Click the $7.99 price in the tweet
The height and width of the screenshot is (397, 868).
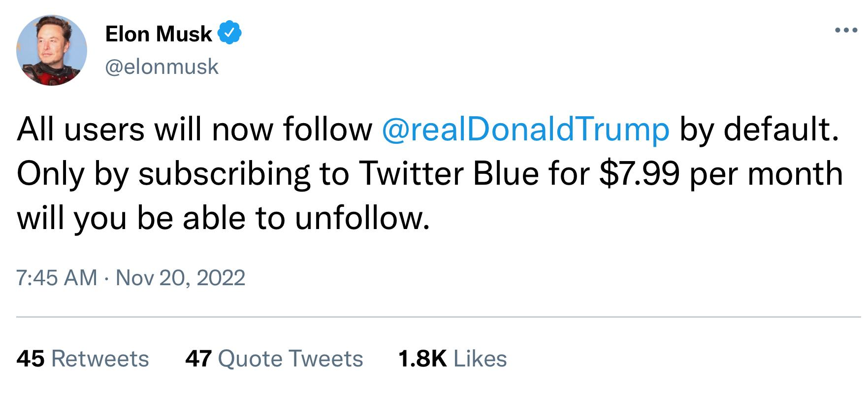point(640,174)
